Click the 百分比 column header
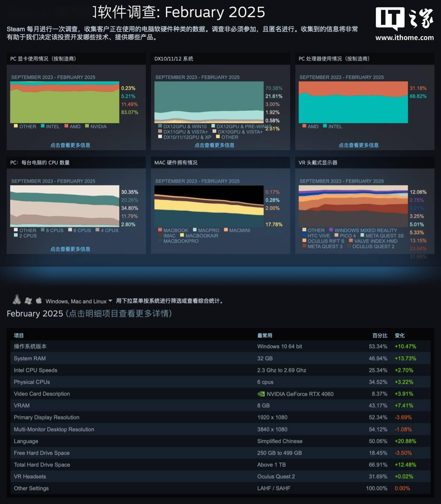The height and width of the screenshot is (504, 441). coord(380,336)
